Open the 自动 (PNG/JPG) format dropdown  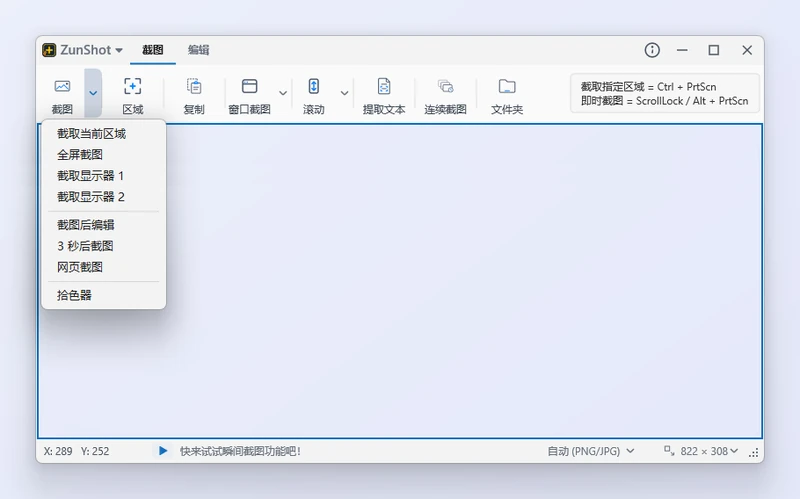pyautogui.click(x=591, y=451)
